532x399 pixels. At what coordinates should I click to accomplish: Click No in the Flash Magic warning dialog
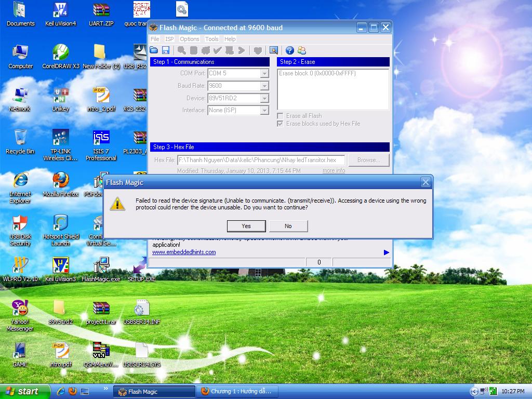click(x=288, y=226)
